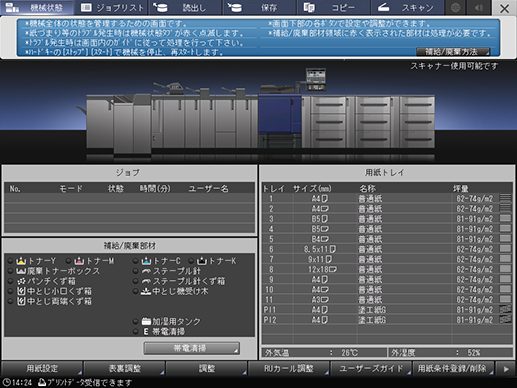Click the 加湿用タンク tank icon
This screenshot has height=388, width=517.
146,321
